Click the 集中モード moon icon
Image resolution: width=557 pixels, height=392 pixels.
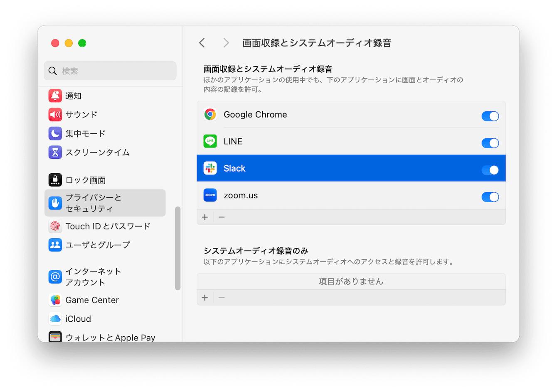[55, 133]
